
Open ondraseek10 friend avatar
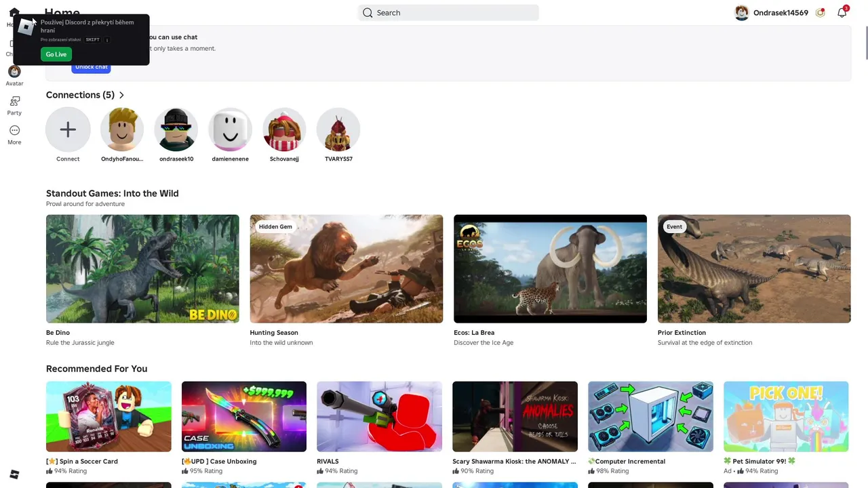point(176,129)
